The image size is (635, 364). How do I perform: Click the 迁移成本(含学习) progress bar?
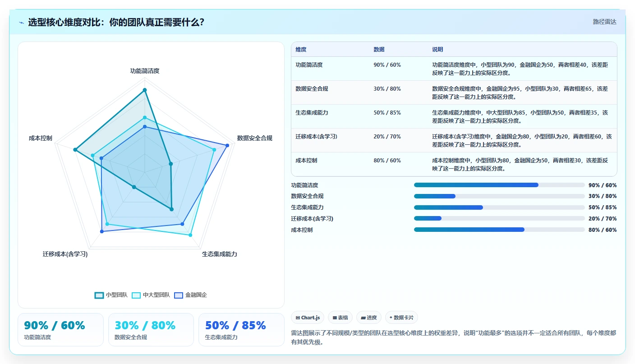click(x=499, y=218)
